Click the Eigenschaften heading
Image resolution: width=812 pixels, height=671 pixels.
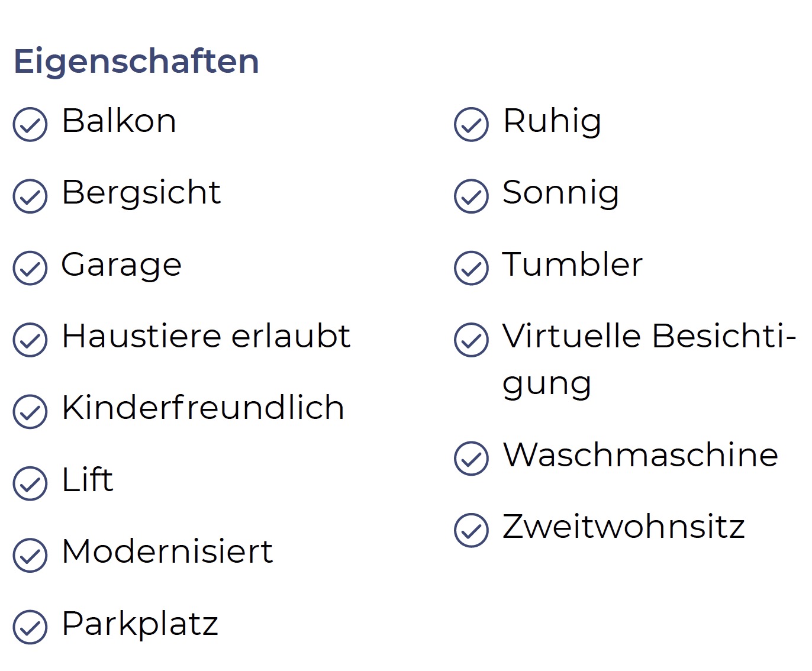(137, 62)
